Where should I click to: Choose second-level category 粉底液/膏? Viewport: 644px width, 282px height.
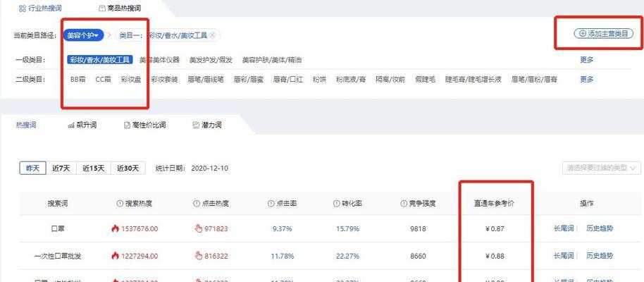351,80
